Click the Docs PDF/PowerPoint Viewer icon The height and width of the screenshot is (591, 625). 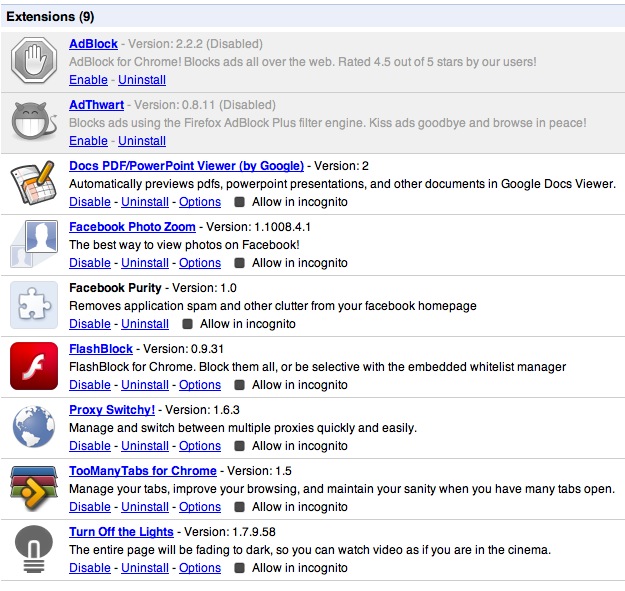pyautogui.click(x=33, y=184)
